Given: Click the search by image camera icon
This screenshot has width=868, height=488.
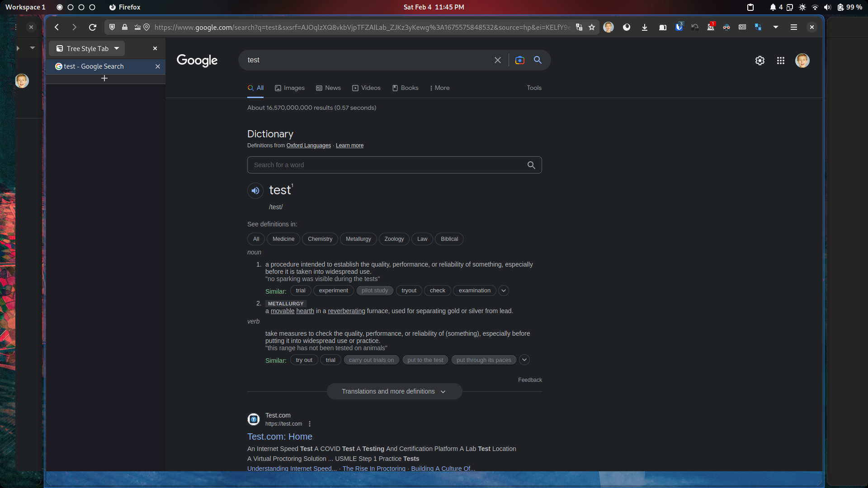Looking at the screenshot, I should [520, 60].
